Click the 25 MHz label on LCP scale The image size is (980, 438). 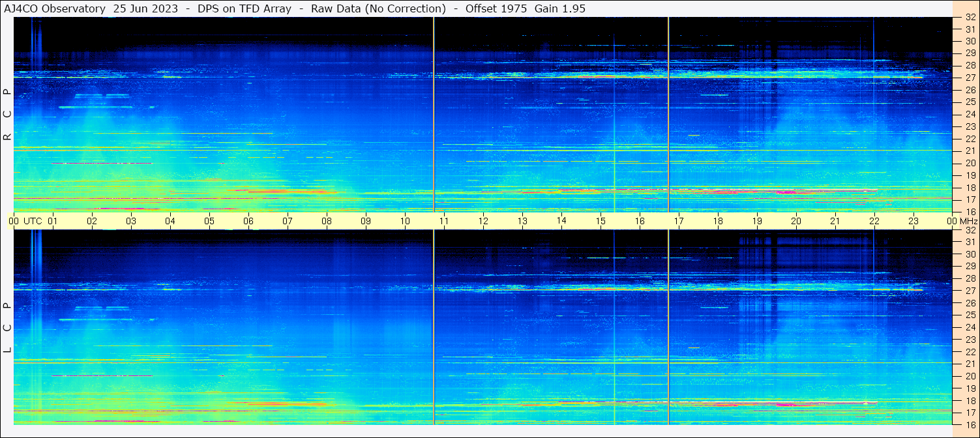[x=970, y=315]
